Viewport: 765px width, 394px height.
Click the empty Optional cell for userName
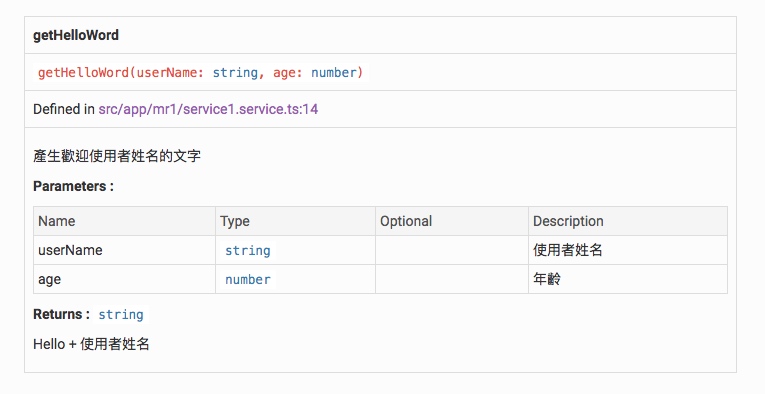(452, 250)
